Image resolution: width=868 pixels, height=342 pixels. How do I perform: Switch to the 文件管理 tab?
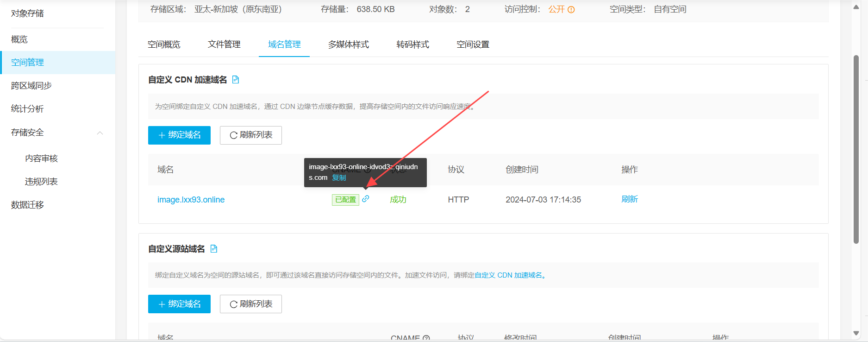click(224, 44)
